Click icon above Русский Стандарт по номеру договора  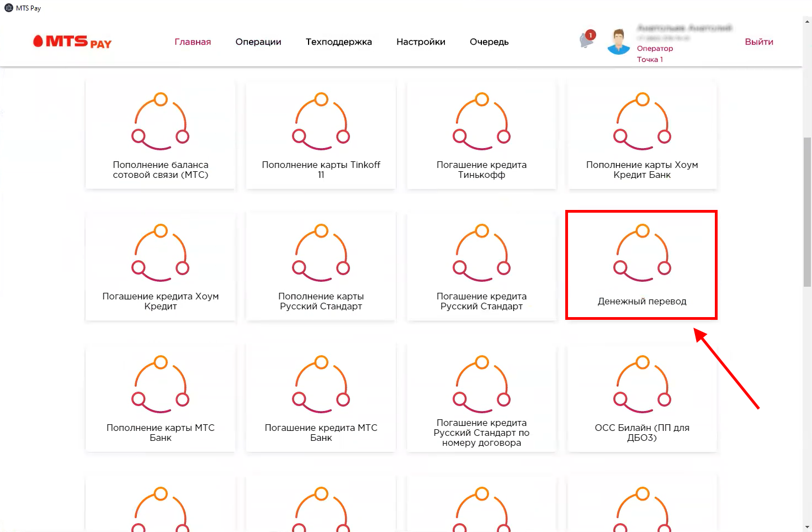coord(482,384)
